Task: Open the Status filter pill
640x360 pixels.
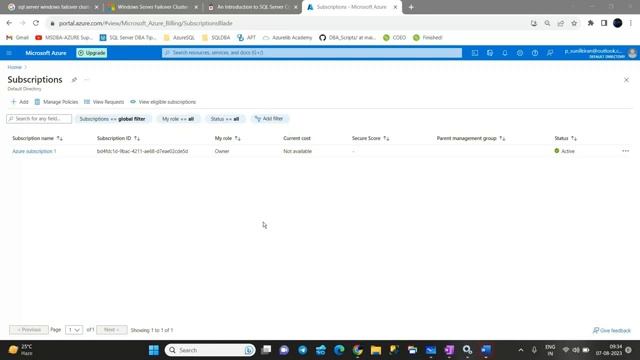Action: pyautogui.click(x=224, y=119)
